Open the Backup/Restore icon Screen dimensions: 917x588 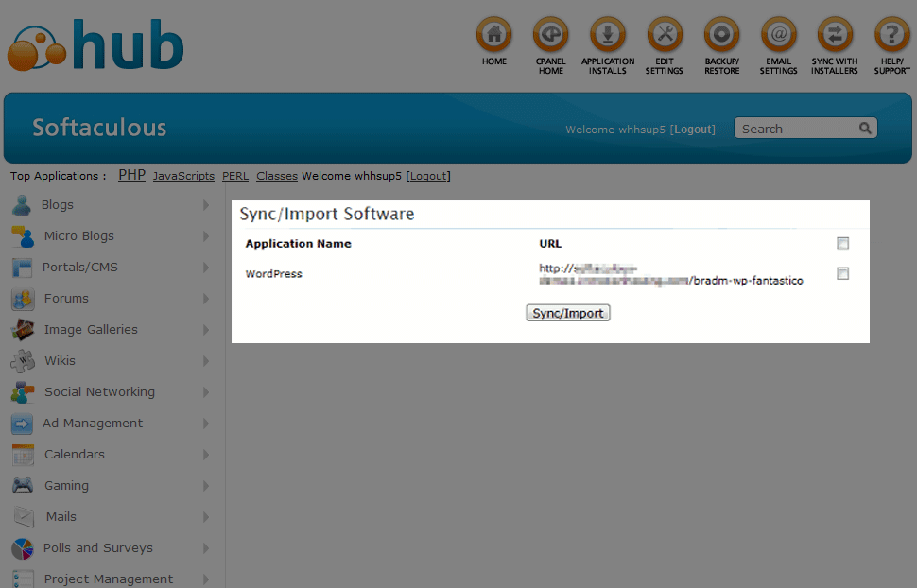pyautogui.click(x=721, y=35)
